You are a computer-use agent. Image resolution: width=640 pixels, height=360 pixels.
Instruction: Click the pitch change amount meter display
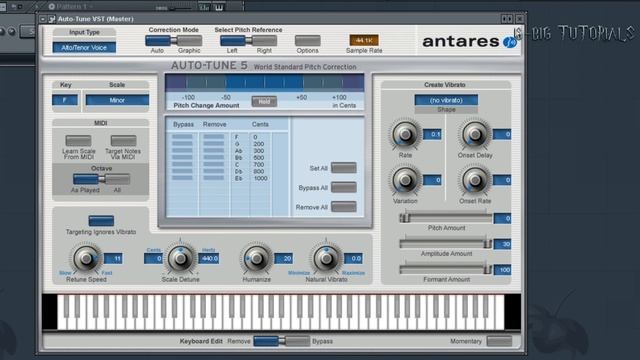[x=264, y=83]
